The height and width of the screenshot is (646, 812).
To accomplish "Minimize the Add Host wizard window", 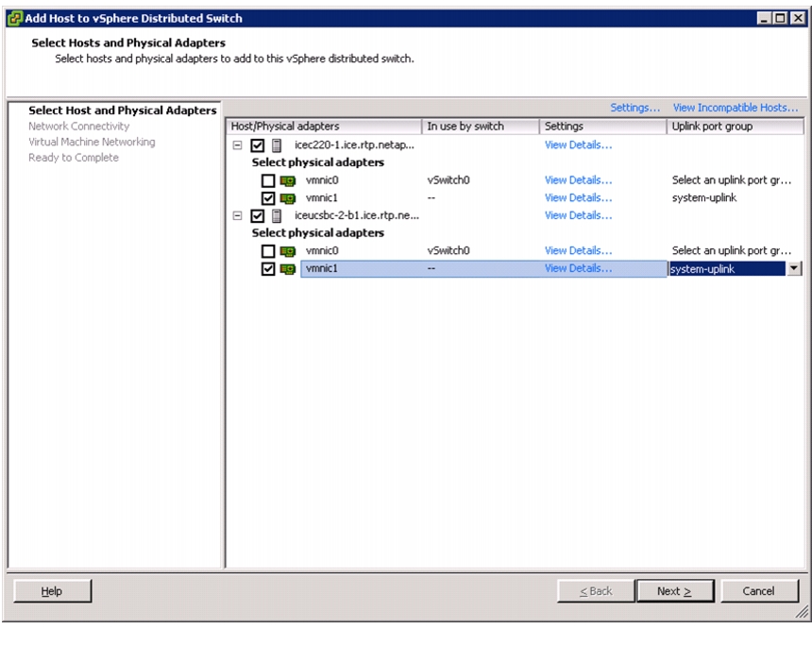I will 764,19.
